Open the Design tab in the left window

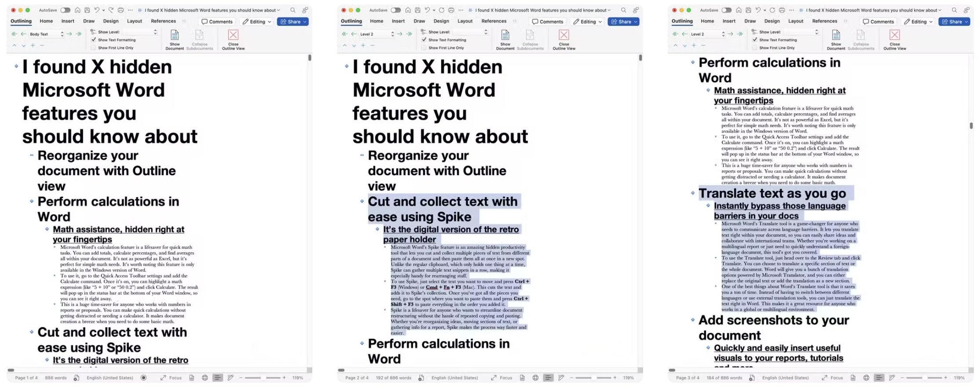(111, 21)
